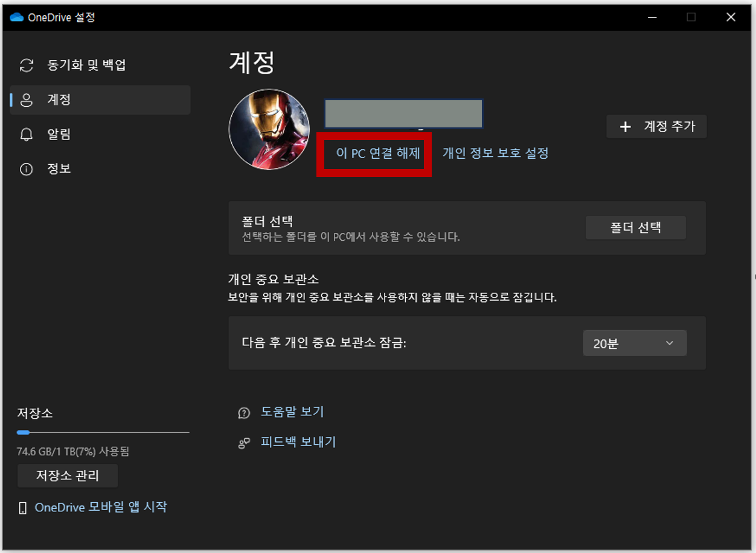Image resolution: width=756 pixels, height=553 pixels.
Task: Click the 개인 중요 보관소 heading
Action: coord(274,280)
